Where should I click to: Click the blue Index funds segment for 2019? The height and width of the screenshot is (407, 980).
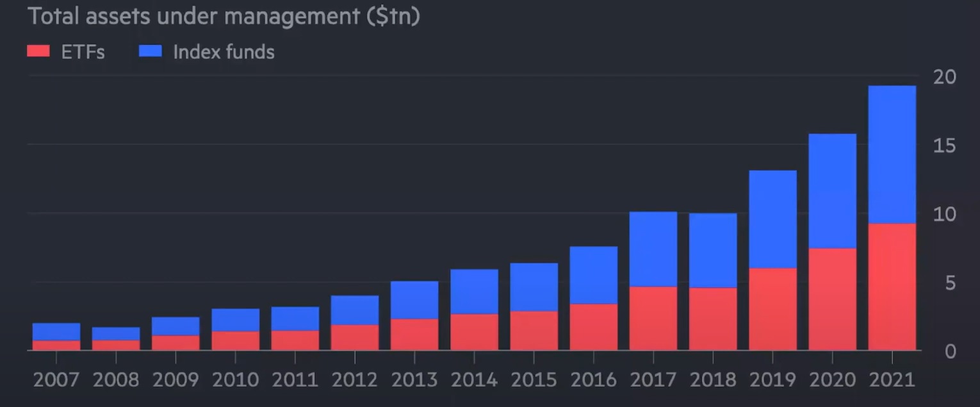[x=773, y=219]
